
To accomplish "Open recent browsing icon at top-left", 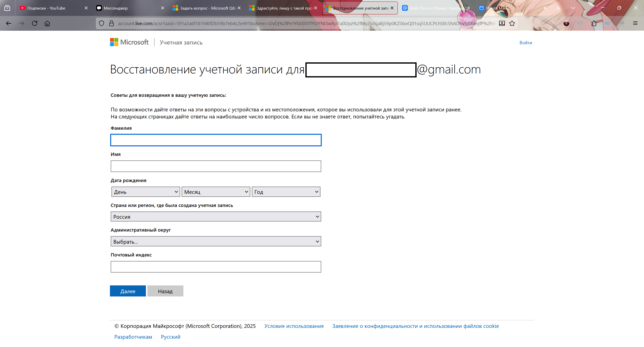I will click(7, 8).
